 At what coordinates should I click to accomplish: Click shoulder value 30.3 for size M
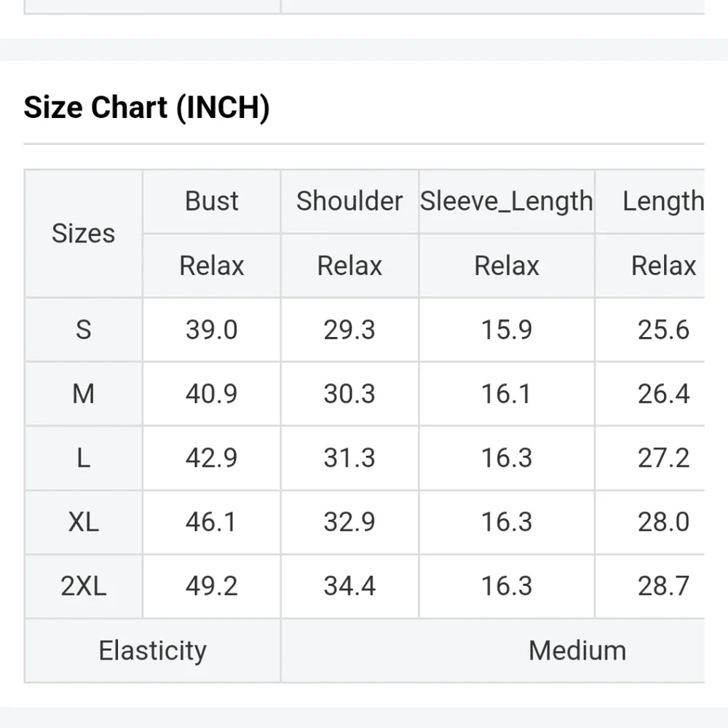coord(349,394)
